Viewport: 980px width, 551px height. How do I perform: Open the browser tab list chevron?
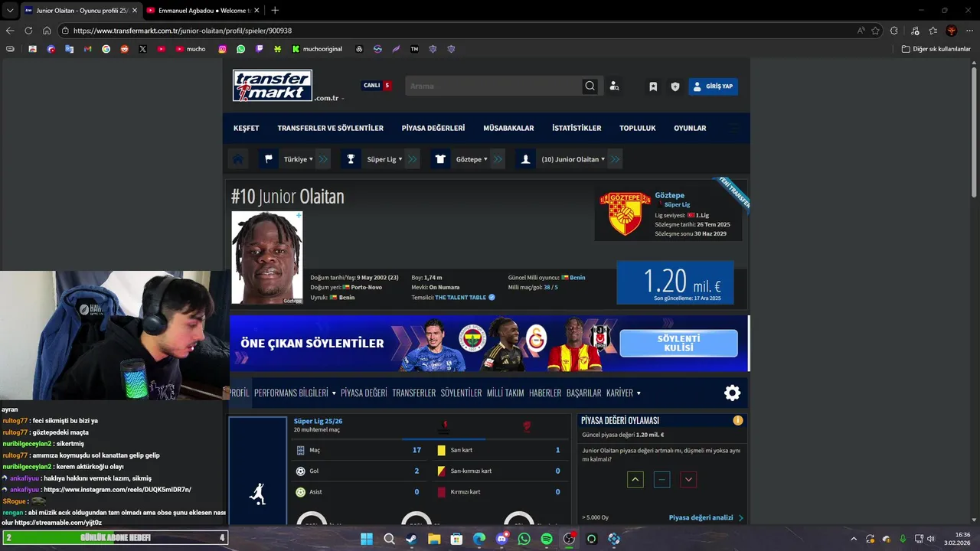(10, 11)
